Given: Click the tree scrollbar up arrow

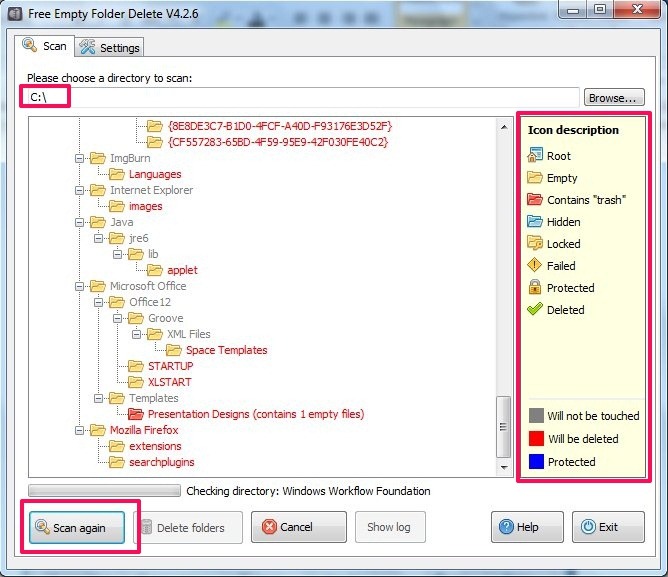Looking at the screenshot, I should click(504, 127).
